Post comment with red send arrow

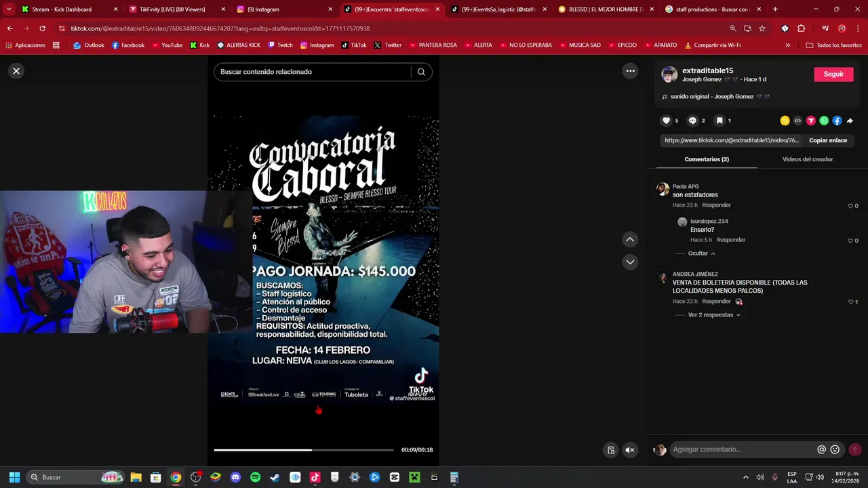point(854,449)
